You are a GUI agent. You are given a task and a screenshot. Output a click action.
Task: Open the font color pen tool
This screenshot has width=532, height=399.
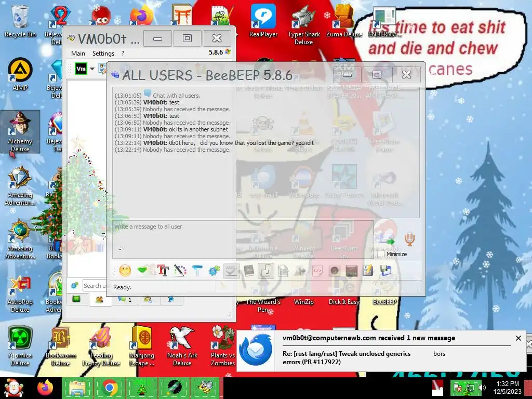(180, 271)
